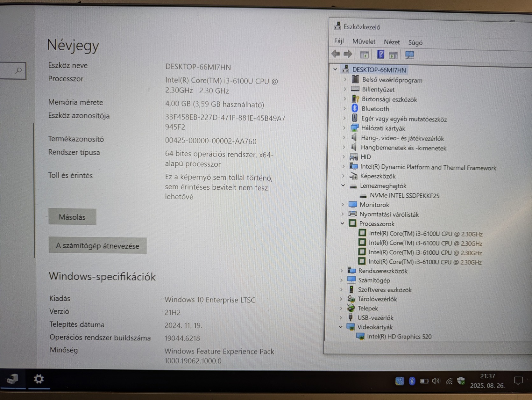Expand the Belső vezérlőprogram node
The width and height of the screenshot is (532, 400).
pyautogui.click(x=345, y=79)
